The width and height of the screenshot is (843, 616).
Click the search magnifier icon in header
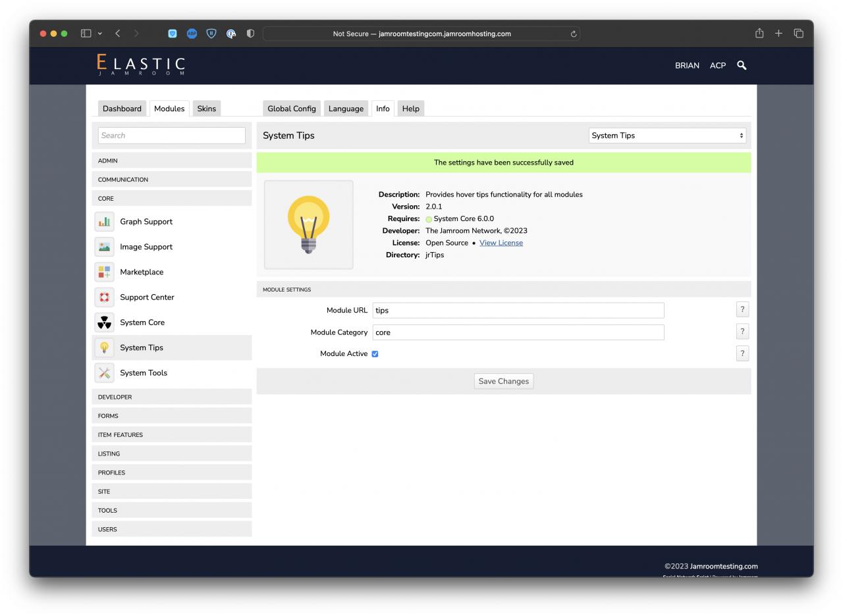(x=742, y=65)
